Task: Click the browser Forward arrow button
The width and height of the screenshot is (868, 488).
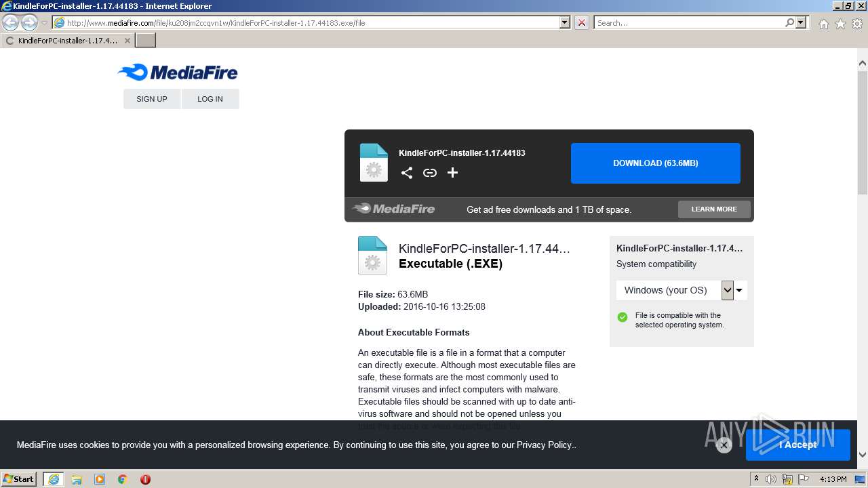Action: (x=29, y=23)
